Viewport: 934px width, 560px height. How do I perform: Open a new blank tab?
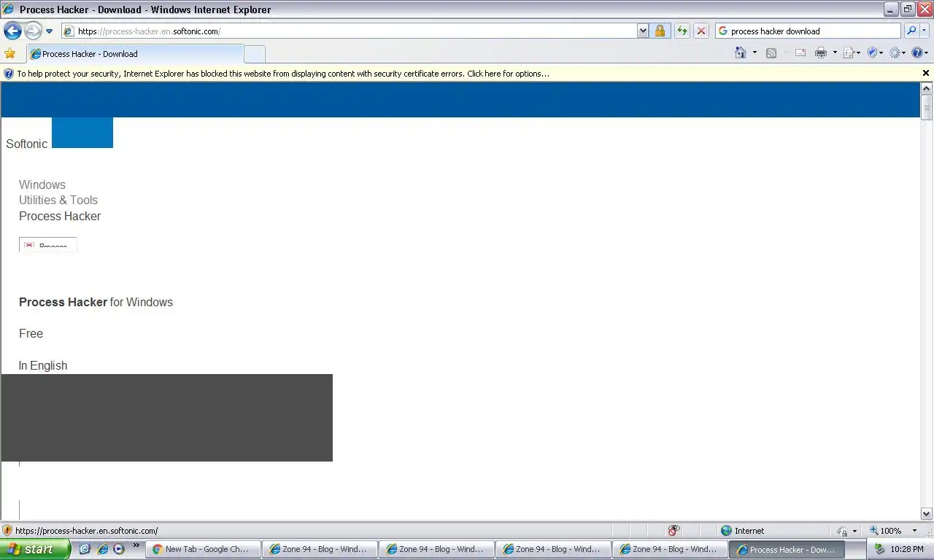254,54
